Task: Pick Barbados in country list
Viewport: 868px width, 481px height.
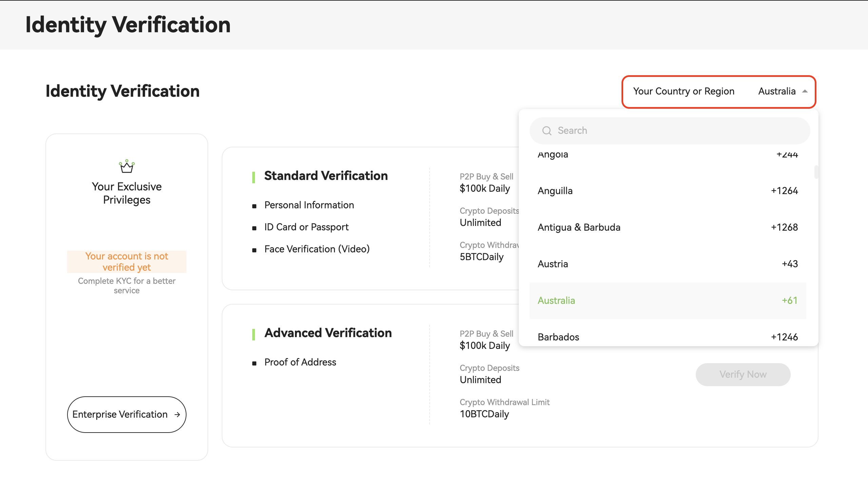Action: [558, 337]
